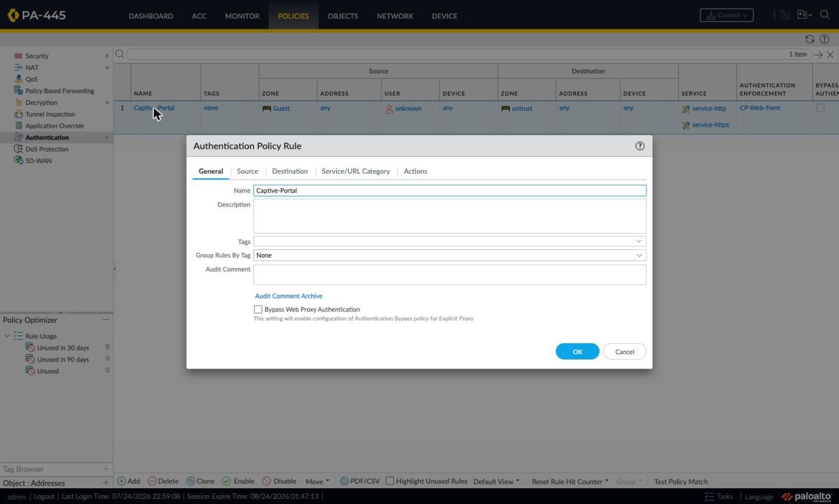Viewport: 839px width, 504px height.
Task: Open QoS policies from the sidebar
Action: [x=31, y=79]
